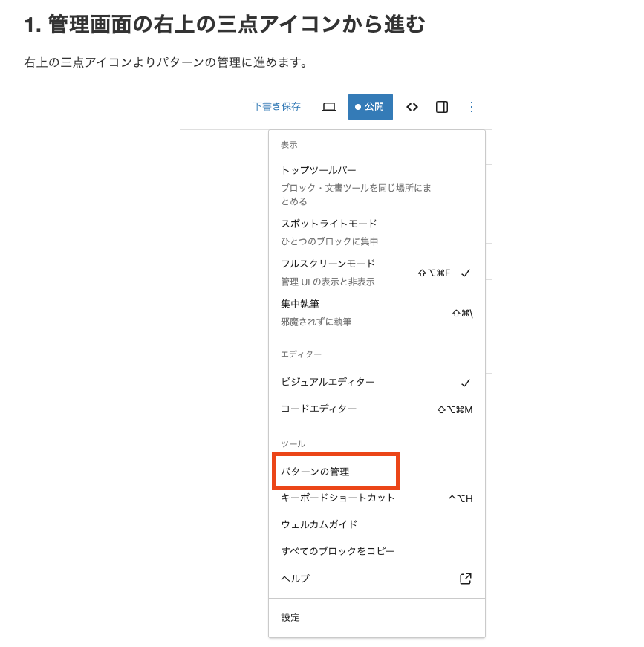This screenshot has height=647, width=644.
Task: Click the paragraph 右上の三点アイコンよりパターンの管理に進めます
Action: tap(166, 62)
